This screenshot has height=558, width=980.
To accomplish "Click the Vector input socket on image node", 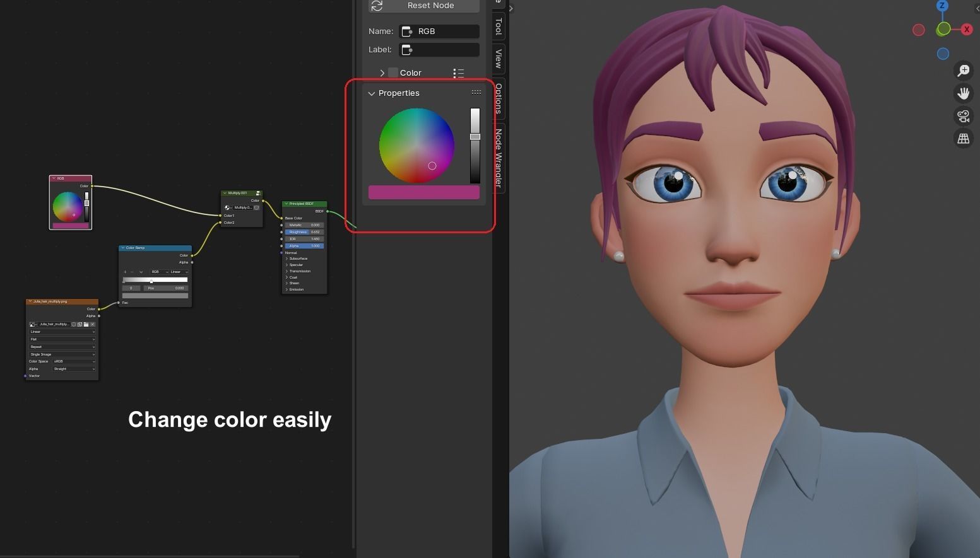I will pos(25,376).
